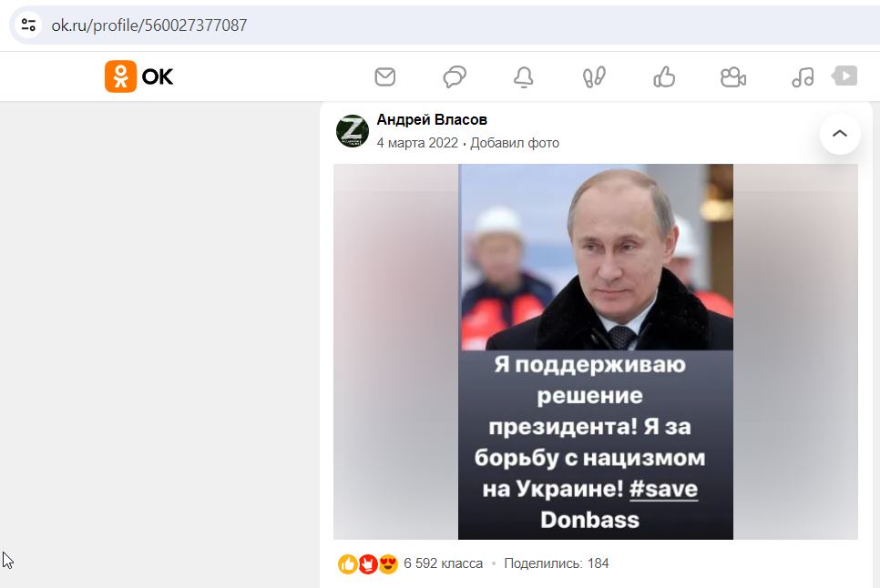Image resolution: width=880 pixels, height=588 pixels.
Task: Open guests footprints icon
Action: (x=594, y=76)
